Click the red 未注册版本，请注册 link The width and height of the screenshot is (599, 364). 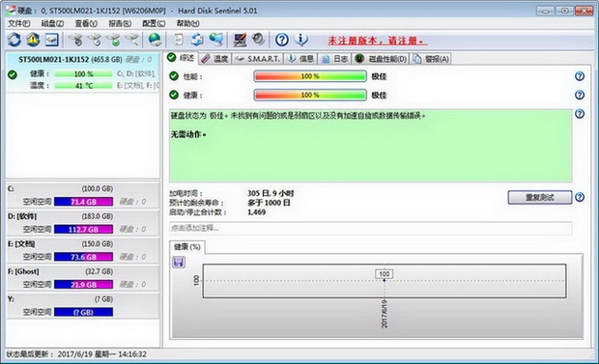tap(378, 41)
